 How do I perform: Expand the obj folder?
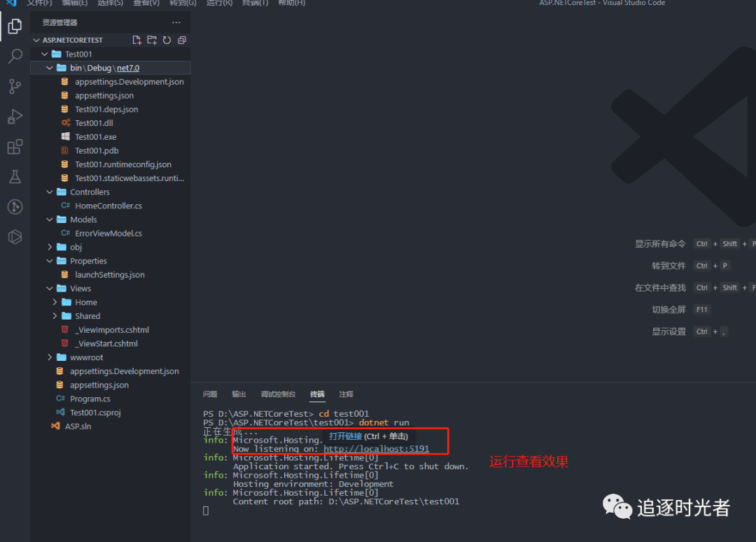click(x=49, y=247)
